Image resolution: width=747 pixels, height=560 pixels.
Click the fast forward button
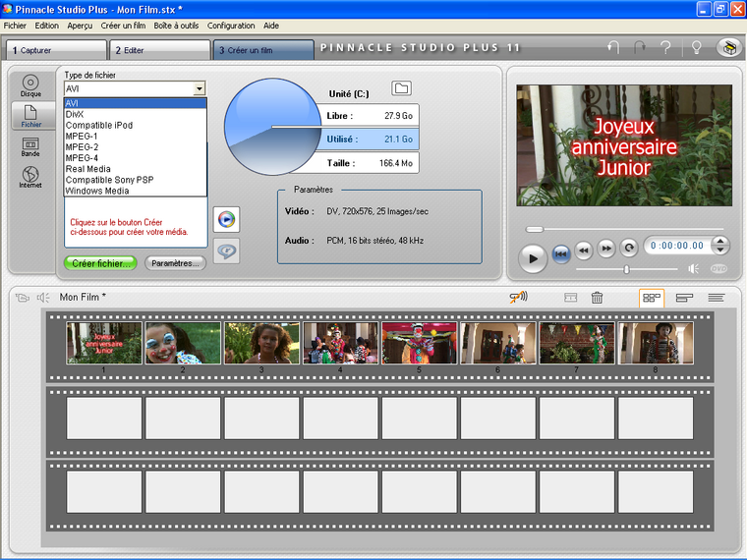click(x=606, y=248)
